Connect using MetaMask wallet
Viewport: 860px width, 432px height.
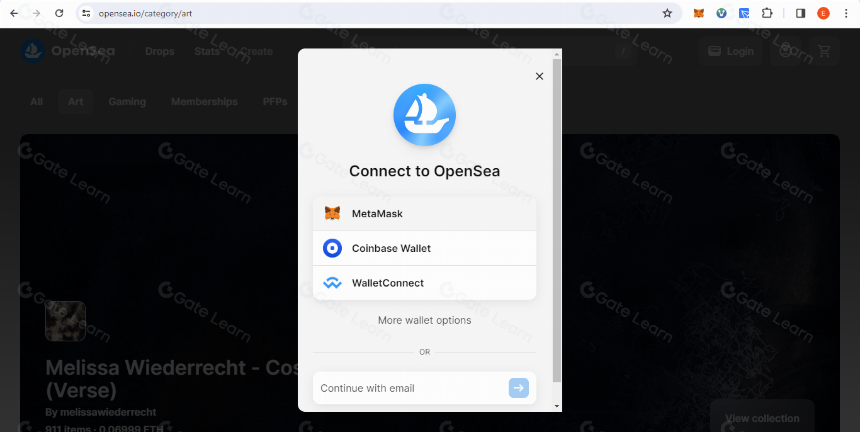[x=425, y=213]
